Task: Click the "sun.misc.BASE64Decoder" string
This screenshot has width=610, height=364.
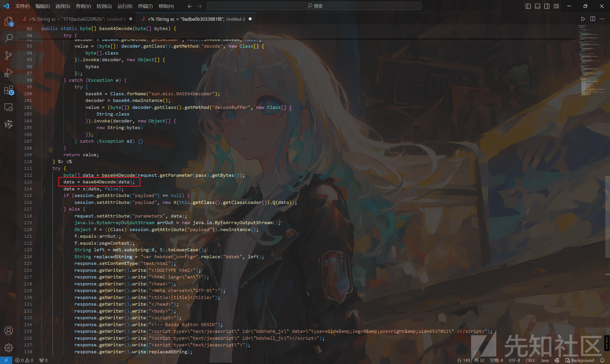Action: click(x=182, y=94)
